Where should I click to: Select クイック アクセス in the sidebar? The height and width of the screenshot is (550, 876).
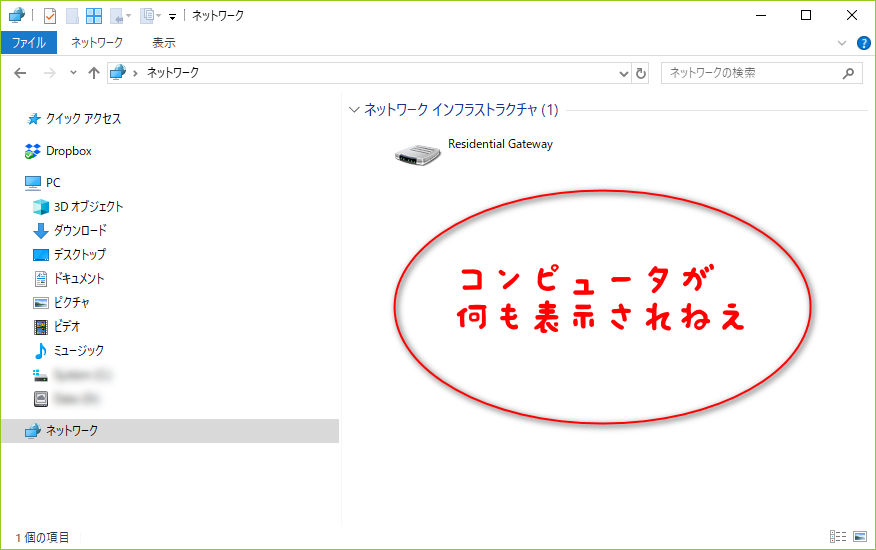[x=83, y=119]
